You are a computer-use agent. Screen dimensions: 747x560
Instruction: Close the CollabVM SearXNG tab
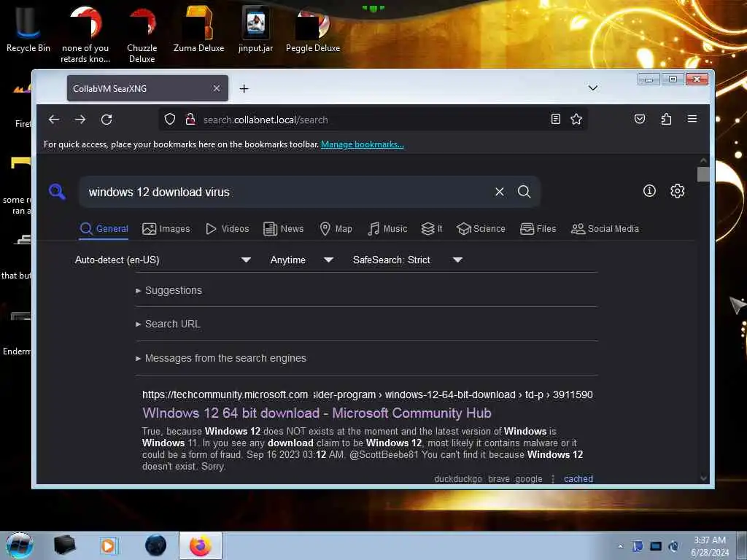click(216, 88)
